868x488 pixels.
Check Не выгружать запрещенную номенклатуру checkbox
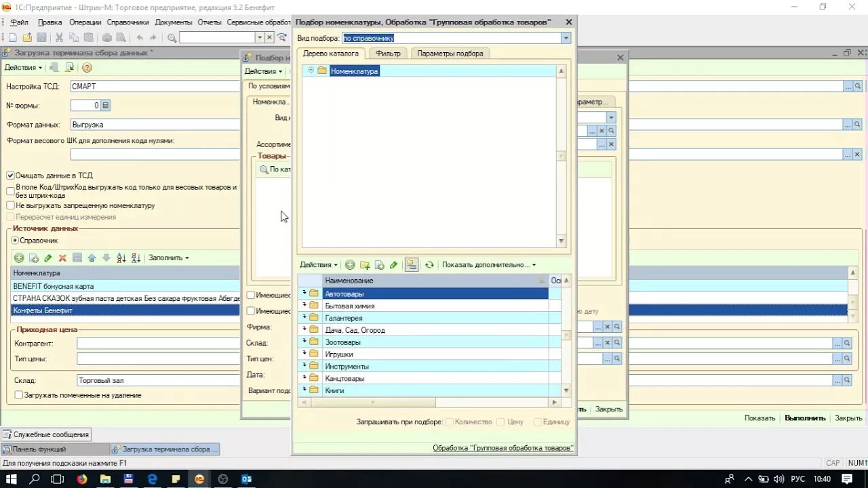point(10,205)
